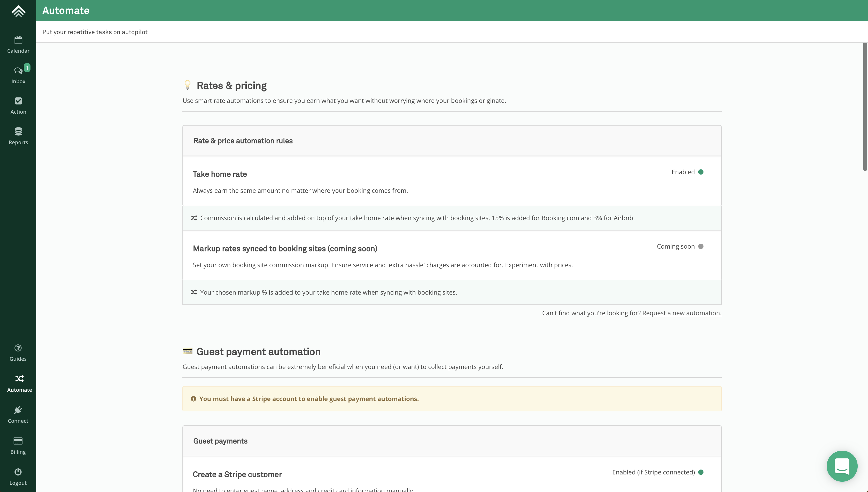
Task: Click the home logo icon
Action: [18, 11]
